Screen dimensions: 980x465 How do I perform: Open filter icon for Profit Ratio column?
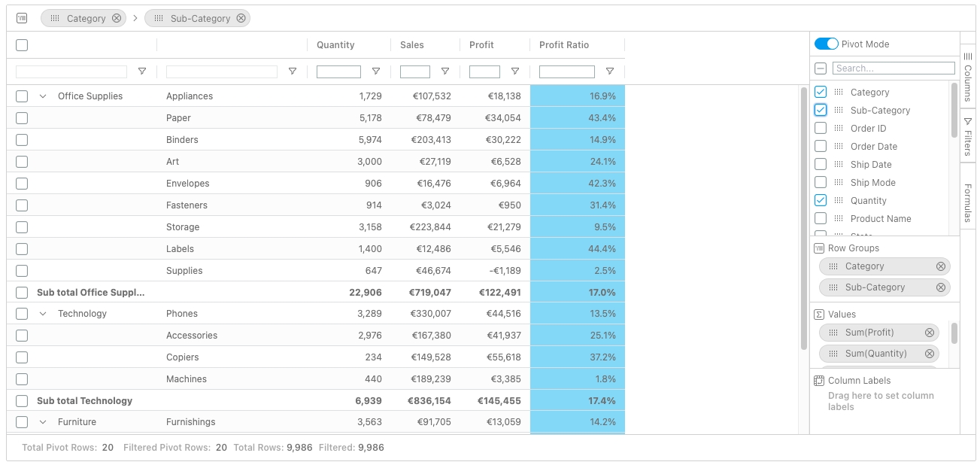[610, 71]
